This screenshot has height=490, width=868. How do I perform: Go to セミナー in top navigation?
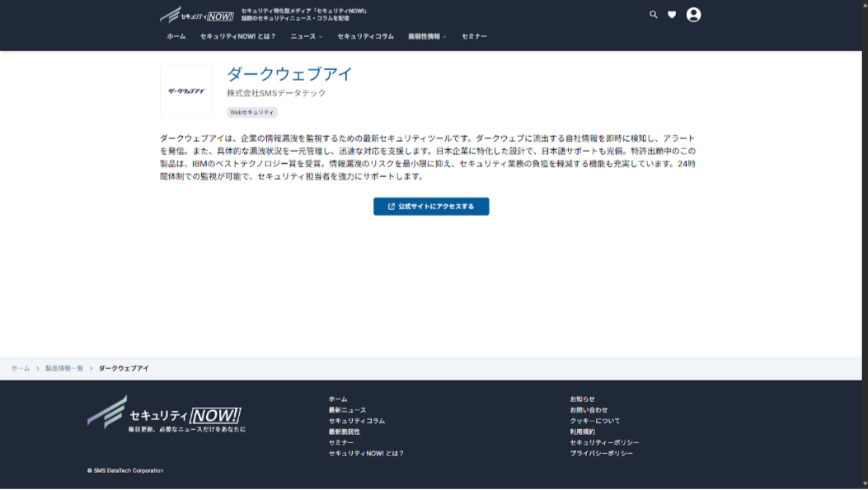click(x=474, y=36)
